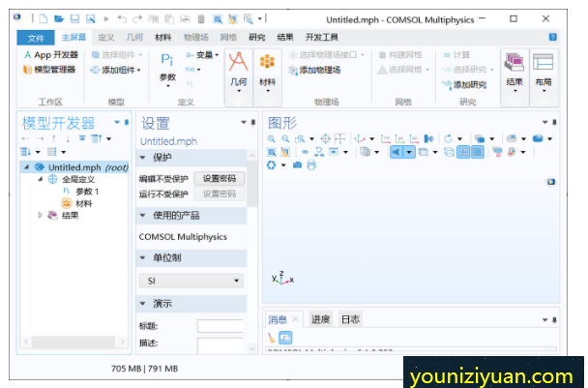Click the Title (标题) input field
This screenshot has width=588, height=388.
click(220, 326)
